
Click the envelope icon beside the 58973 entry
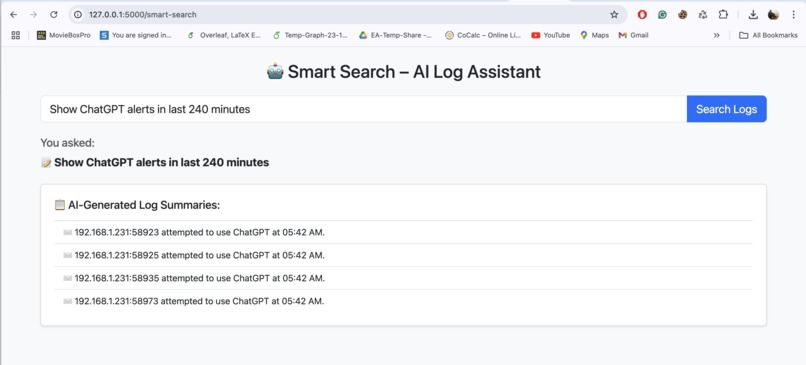coord(67,301)
